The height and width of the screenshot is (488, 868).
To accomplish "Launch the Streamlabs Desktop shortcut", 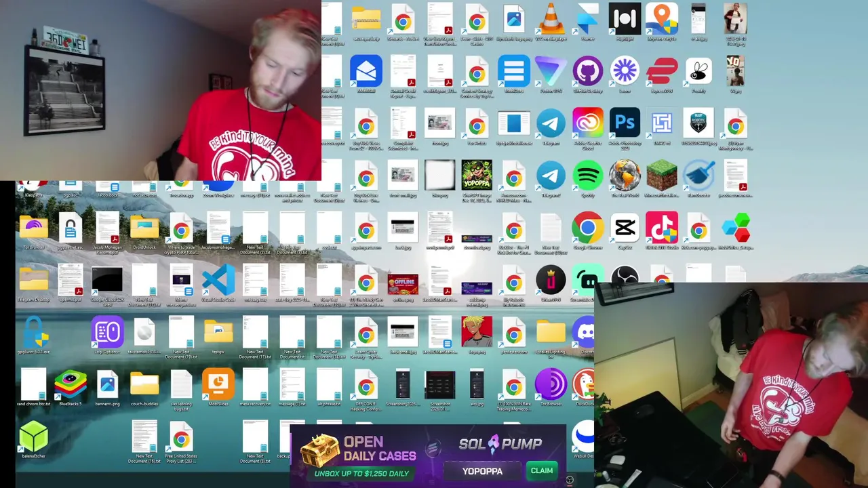I will click(585, 281).
